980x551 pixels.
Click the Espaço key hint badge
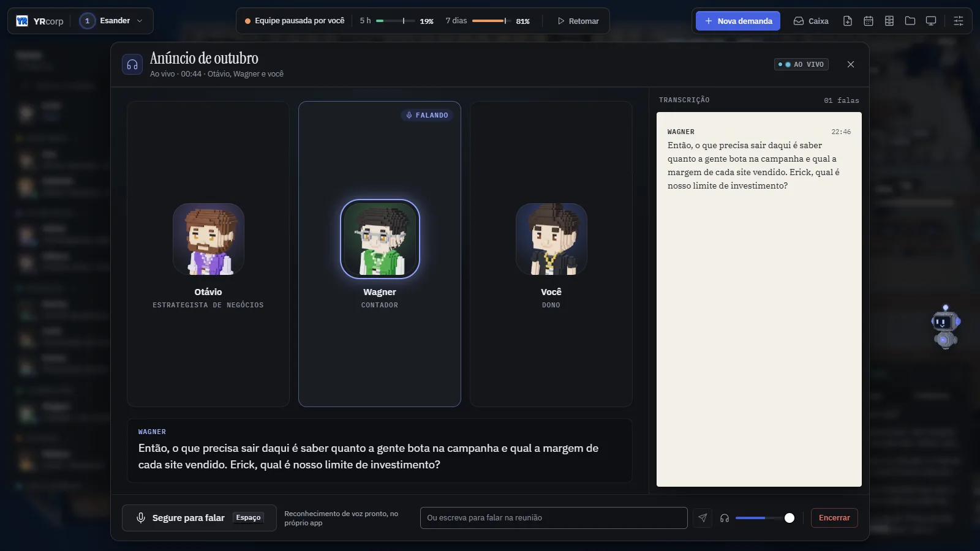click(x=248, y=518)
